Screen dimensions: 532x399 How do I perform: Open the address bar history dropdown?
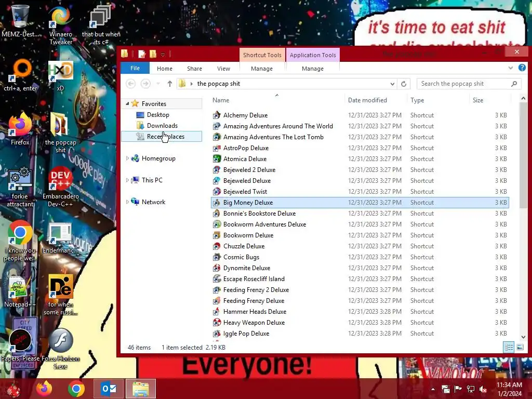(392, 84)
